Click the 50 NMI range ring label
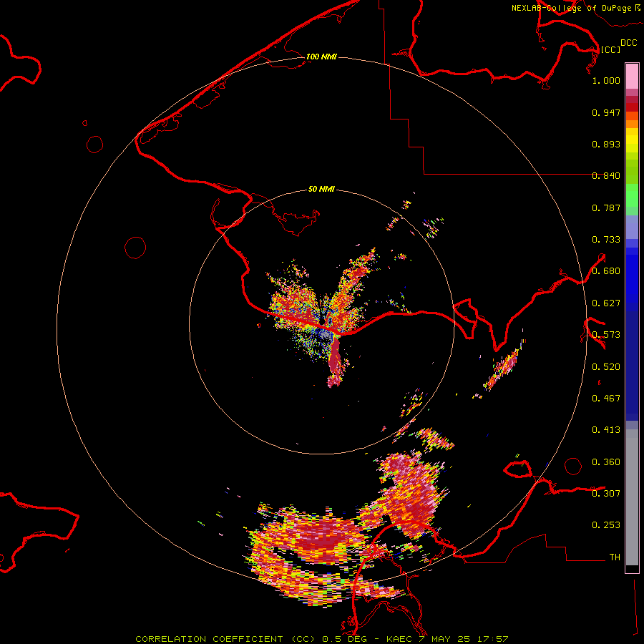This screenshot has width=644, height=644. point(321,190)
